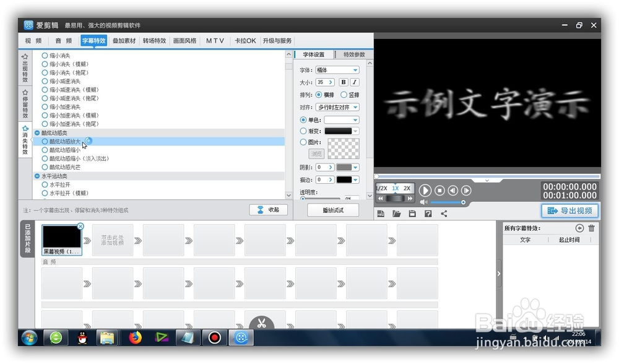Viewport: 619px width, 364px height.
Task: Open the 画面风格 tab
Action: point(184,41)
